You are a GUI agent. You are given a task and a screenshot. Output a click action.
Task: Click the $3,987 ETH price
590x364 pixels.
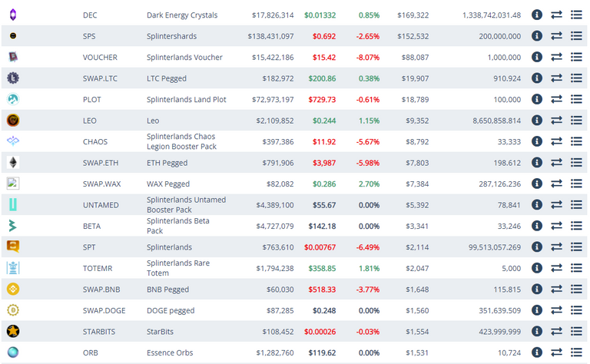point(324,163)
